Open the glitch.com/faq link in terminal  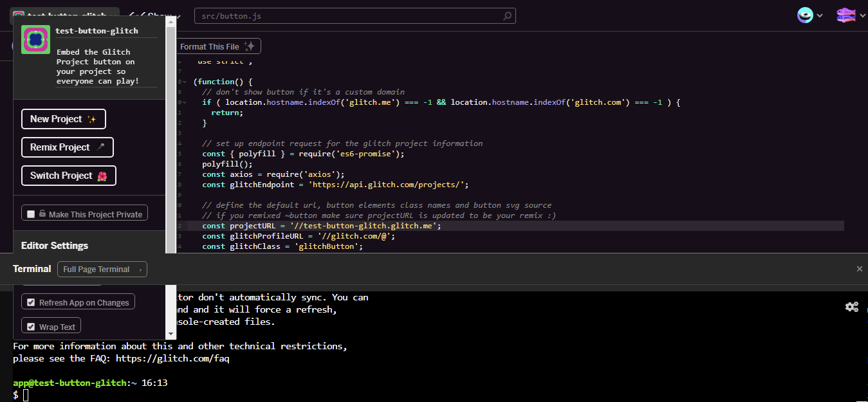tap(172, 358)
